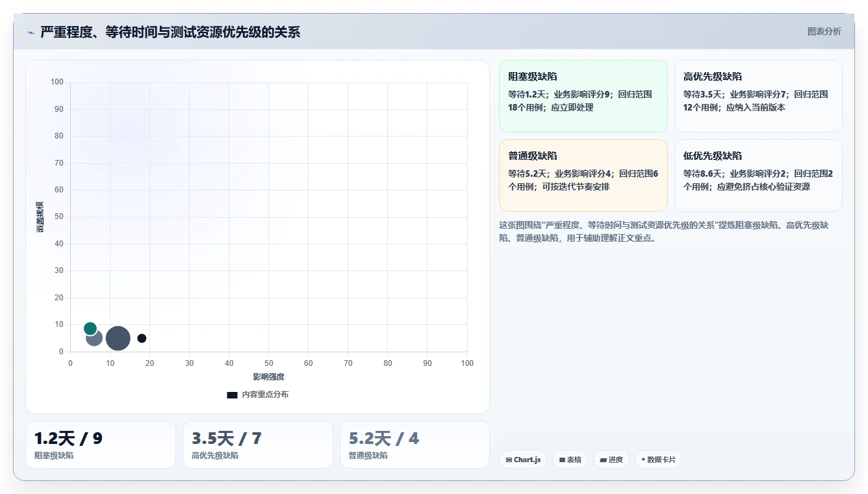The height and width of the screenshot is (494, 868).
Task: Click the lightning icon beside the title
Action: [31, 32]
